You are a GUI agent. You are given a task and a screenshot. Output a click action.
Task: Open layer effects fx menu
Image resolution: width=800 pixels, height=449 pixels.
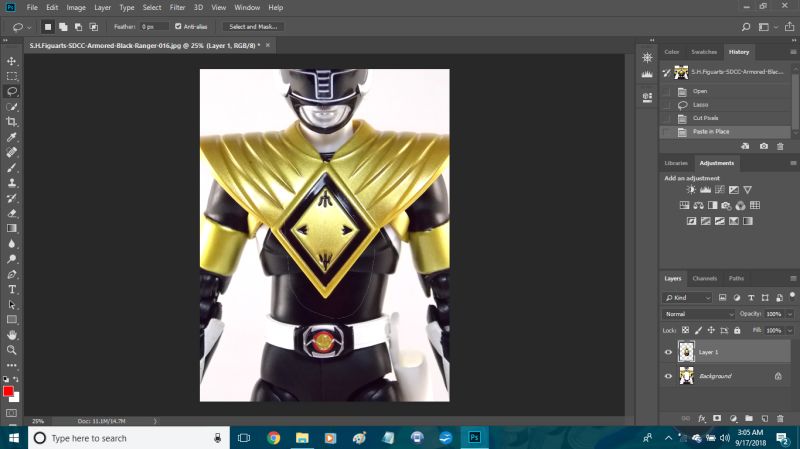pyautogui.click(x=702, y=418)
